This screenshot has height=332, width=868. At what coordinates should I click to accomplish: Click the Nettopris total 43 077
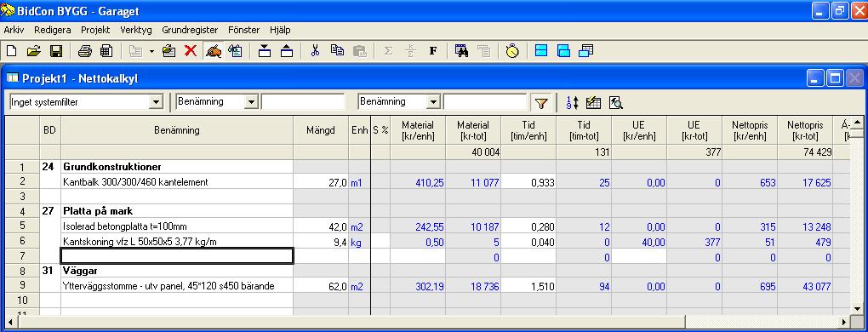[805, 286]
